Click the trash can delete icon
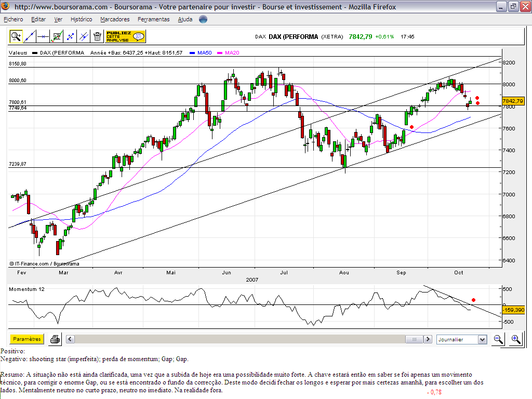 pyautogui.click(x=97, y=36)
